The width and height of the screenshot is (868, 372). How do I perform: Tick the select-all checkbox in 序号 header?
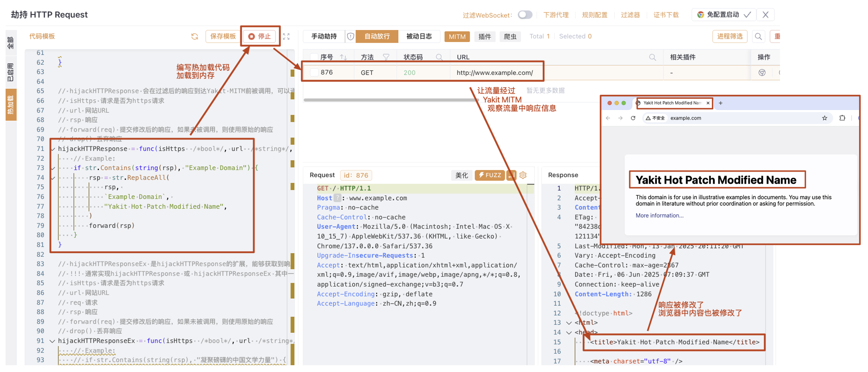[314, 57]
